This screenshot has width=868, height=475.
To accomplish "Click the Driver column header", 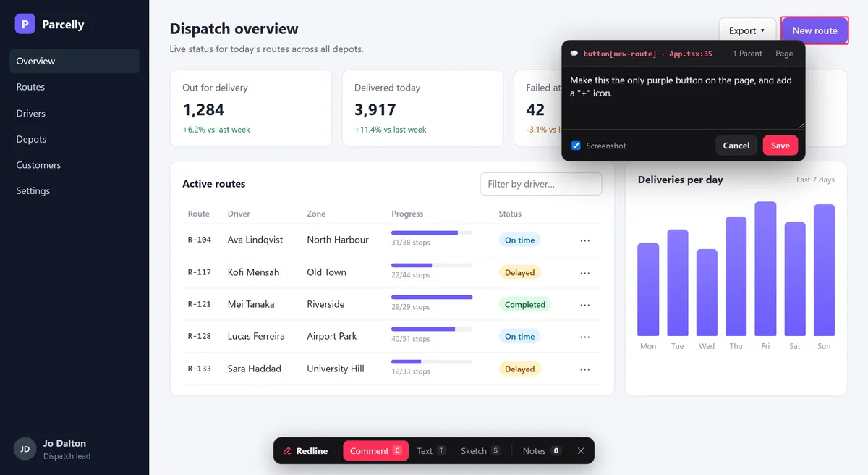I will [x=238, y=214].
